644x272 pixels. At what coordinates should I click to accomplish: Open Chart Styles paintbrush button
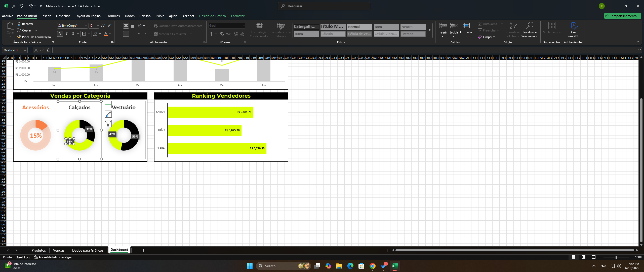click(x=108, y=114)
